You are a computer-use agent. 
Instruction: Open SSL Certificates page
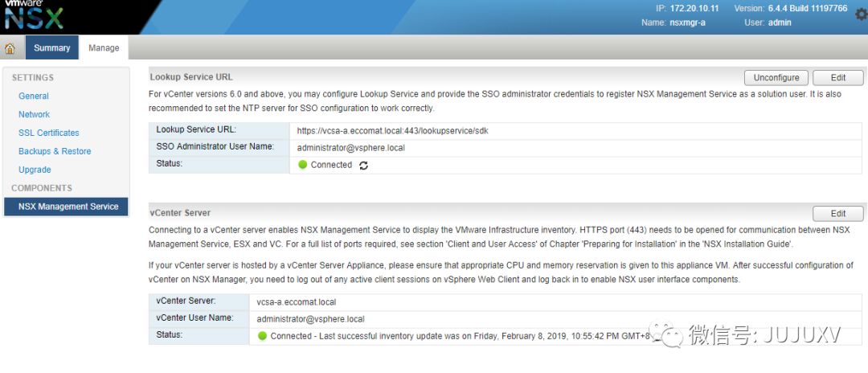(49, 133)
